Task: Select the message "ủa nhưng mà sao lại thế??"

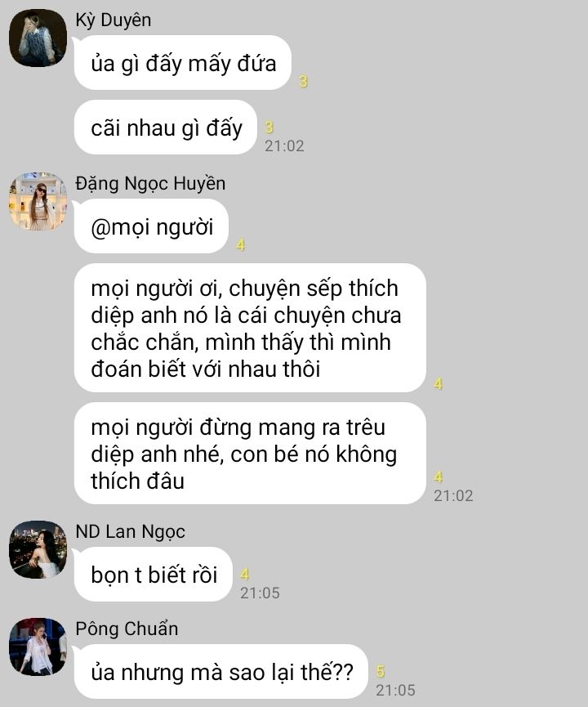Action: (x=221, y=672)
